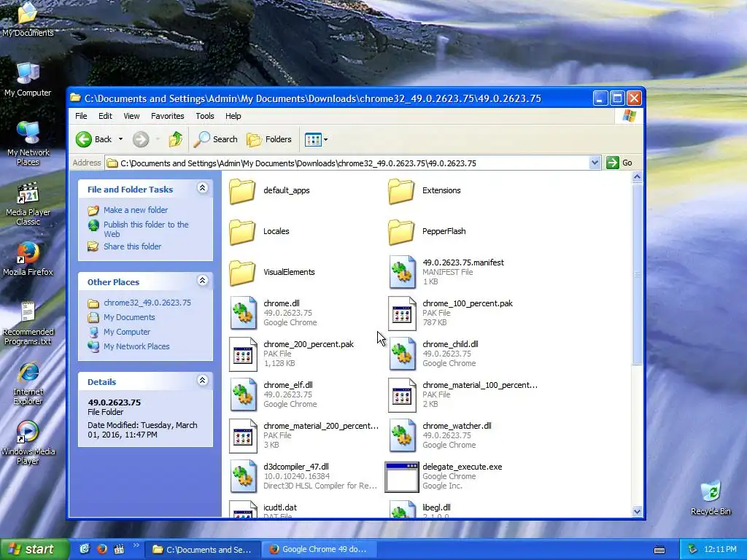This screenshot has width=747, height=560.
Task: Select the chrome_material_200_percent pak icon
Action: pos(244,436)
